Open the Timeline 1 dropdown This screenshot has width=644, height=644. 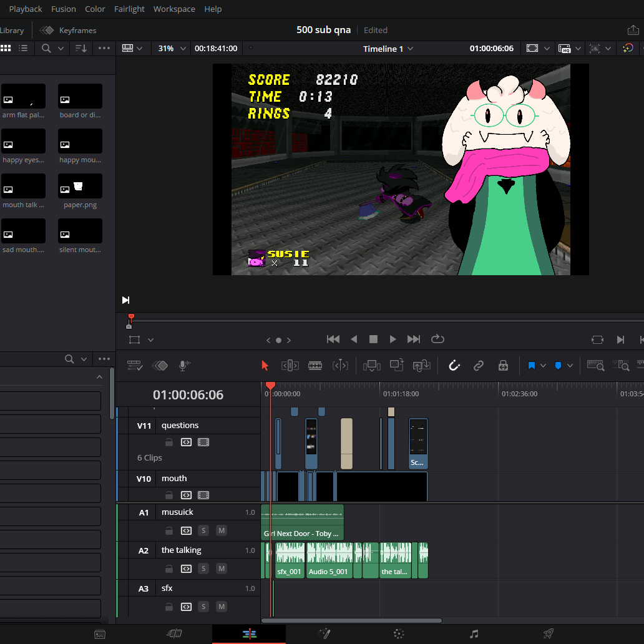(388, 49)
